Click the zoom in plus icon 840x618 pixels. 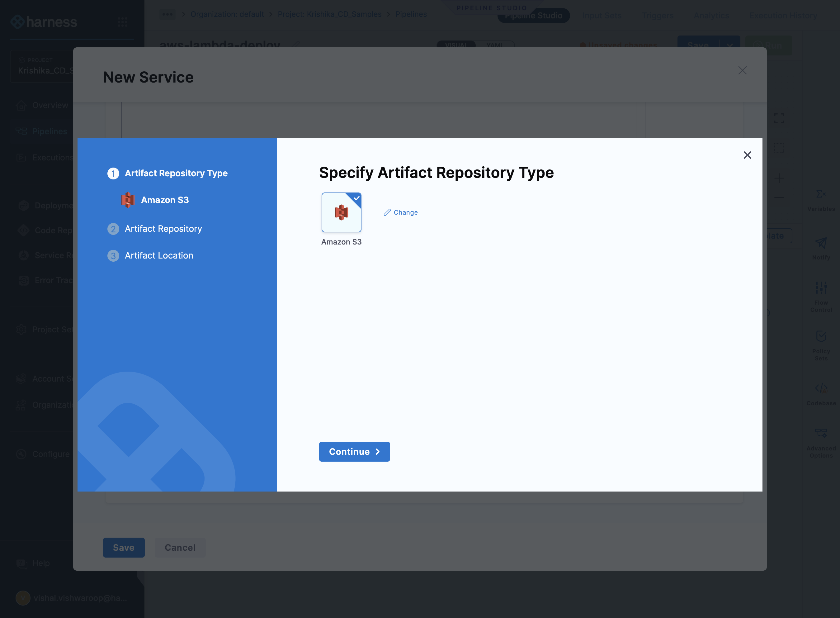(779, 178)
